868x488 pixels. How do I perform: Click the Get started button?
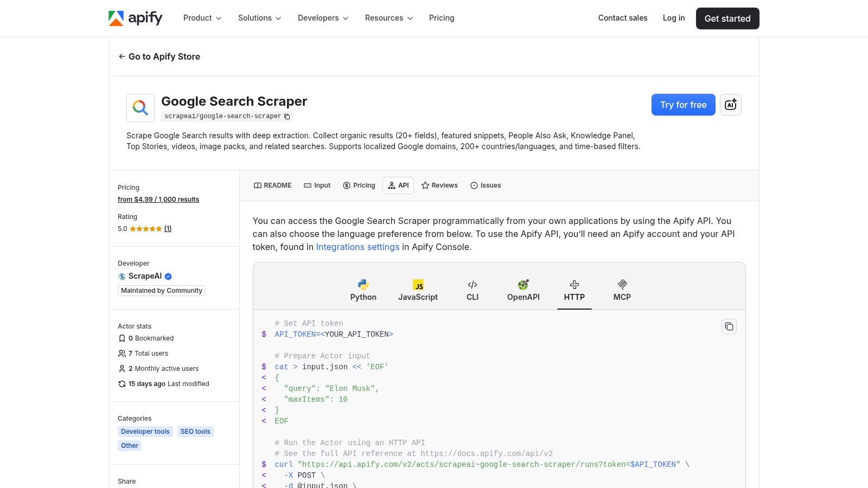(727, 18)
